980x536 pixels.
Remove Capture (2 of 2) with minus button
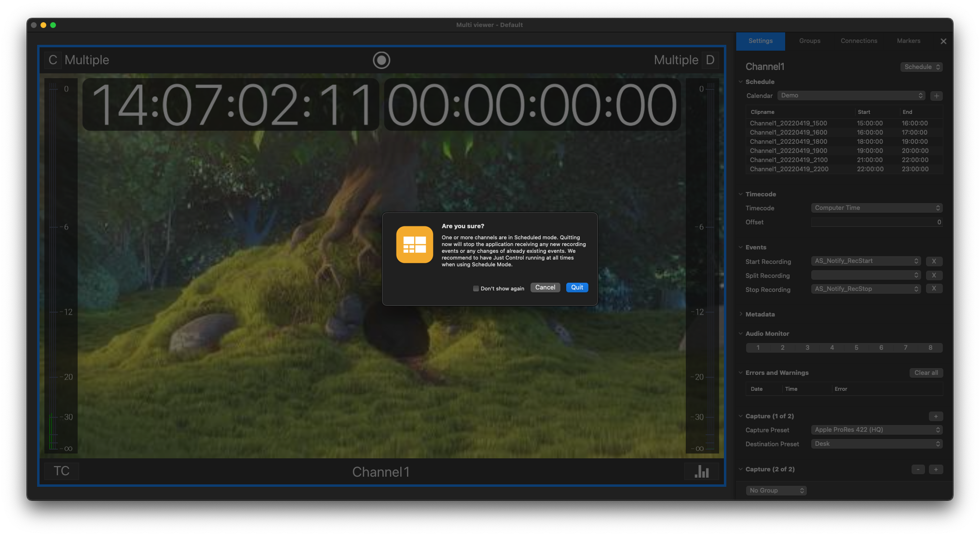point(918,469)
